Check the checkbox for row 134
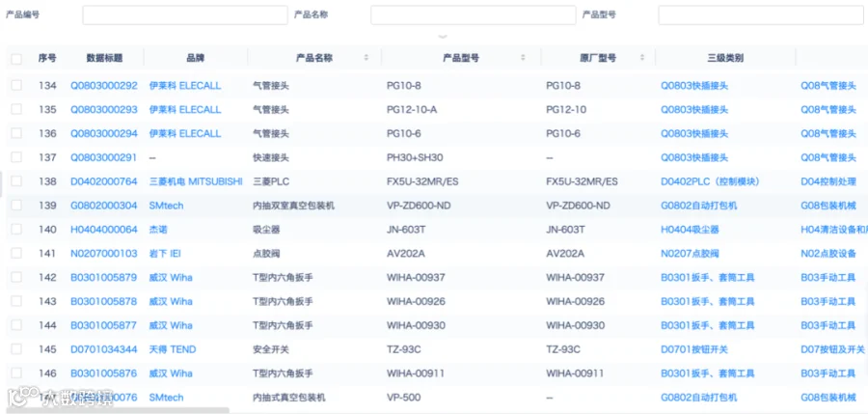This screenshot has width=868, height=414. [16, 85]
